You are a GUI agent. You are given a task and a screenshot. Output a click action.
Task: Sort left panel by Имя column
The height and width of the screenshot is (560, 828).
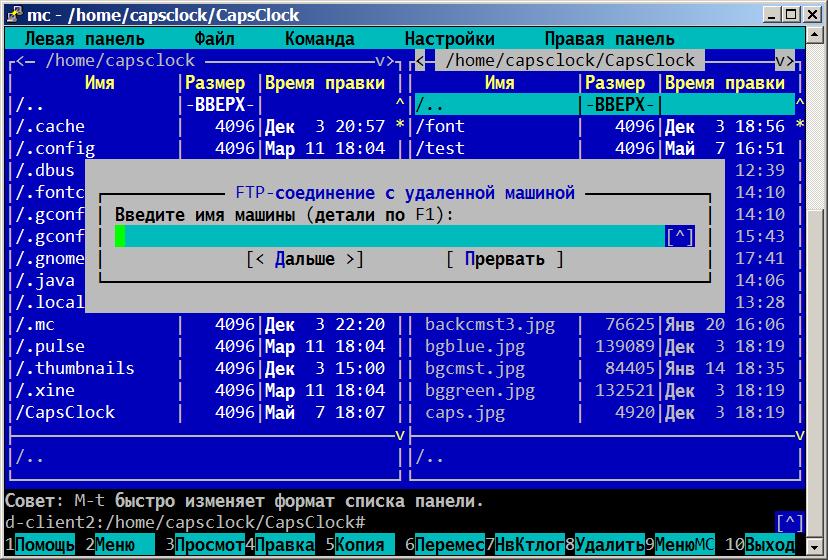coord(99,83)
